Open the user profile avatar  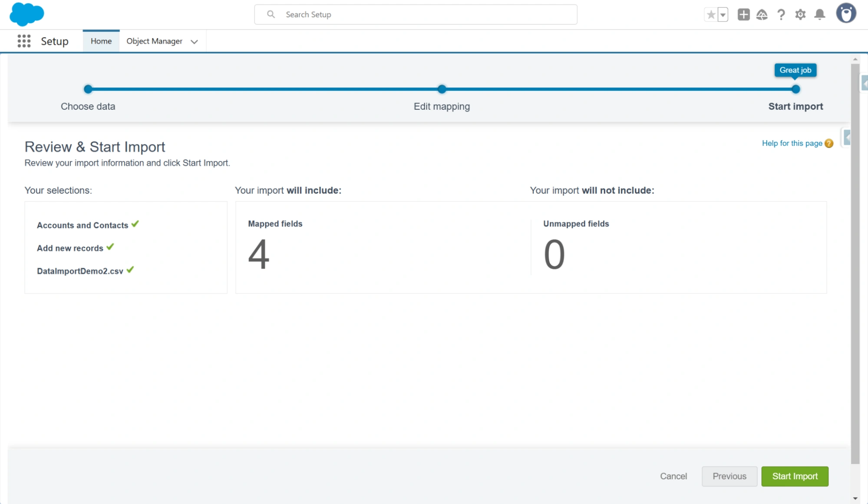click(x=846, y=13)
